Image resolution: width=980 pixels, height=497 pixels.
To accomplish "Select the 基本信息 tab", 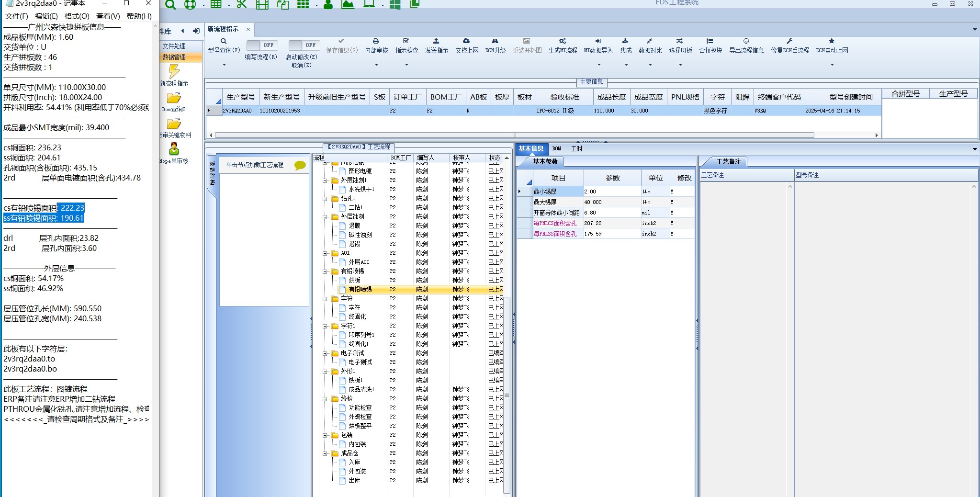I will pos(531,149).
